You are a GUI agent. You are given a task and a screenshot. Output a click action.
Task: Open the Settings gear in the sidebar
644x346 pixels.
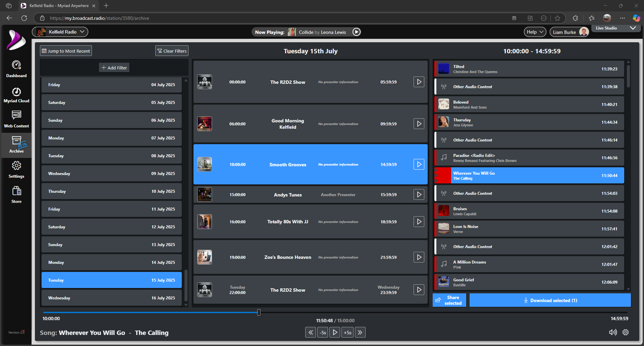[x=16, y=169]
